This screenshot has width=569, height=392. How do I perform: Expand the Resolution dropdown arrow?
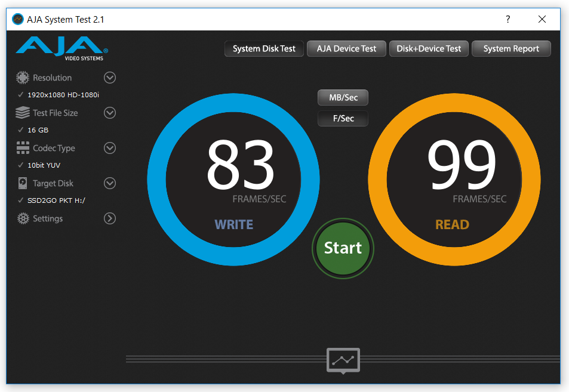coord(110,78)
